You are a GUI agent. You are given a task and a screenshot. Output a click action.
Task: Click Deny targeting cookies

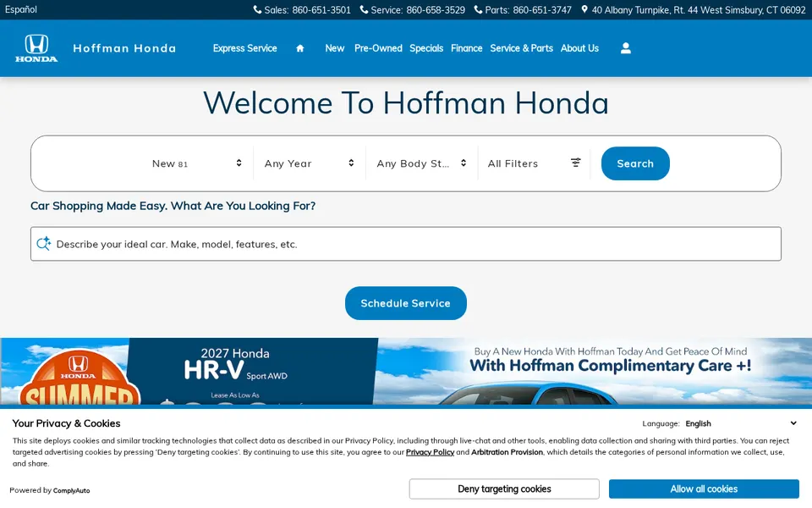pyautogui.click(x=504, y=489)
